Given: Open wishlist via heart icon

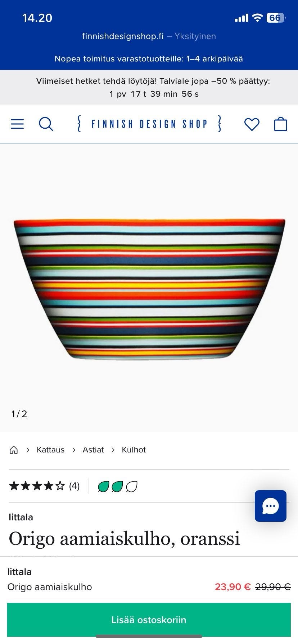Looking at the screenshot, I should click(x=252, y=124).
